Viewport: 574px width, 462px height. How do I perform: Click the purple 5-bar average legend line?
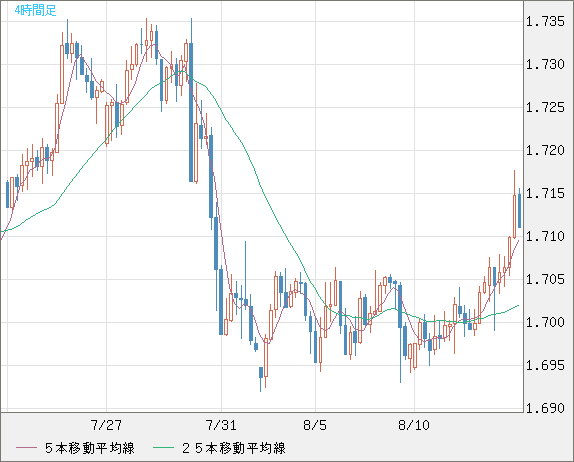click(x=27, y=448)
